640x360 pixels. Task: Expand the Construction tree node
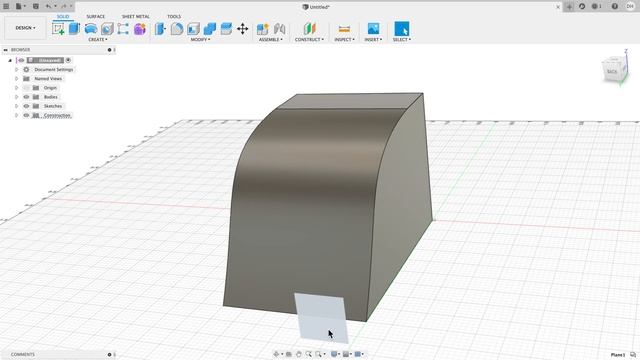[x=16, y=116]
